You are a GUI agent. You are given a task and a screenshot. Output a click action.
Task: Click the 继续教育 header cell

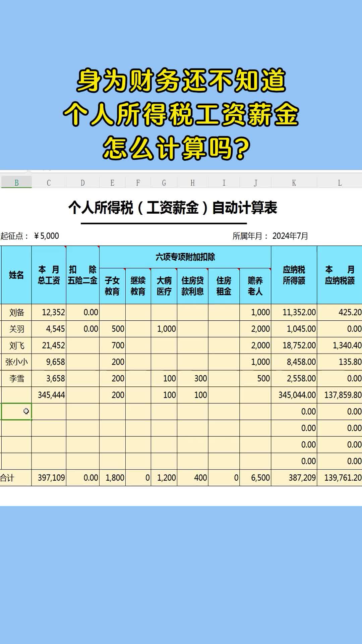click(x=138, y=286)
